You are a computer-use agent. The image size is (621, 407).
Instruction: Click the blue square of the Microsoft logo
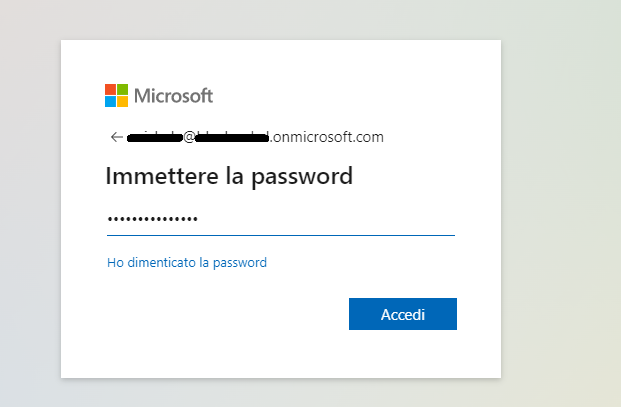tap(110, 101)
